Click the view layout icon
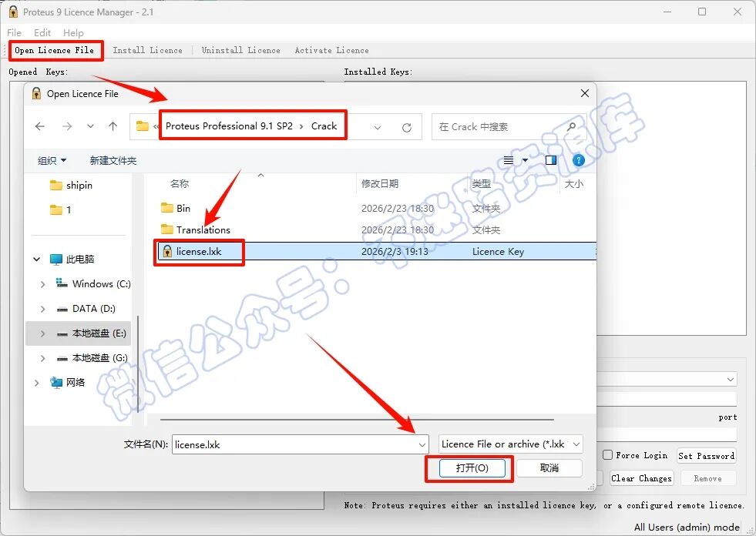756x536 pixels. [x=508, y=160]
